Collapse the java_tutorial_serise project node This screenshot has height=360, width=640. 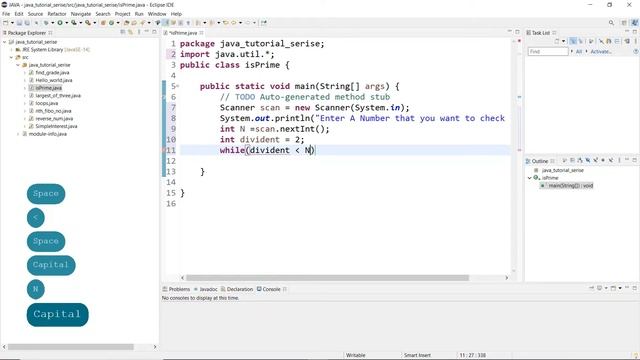(4, 42)
